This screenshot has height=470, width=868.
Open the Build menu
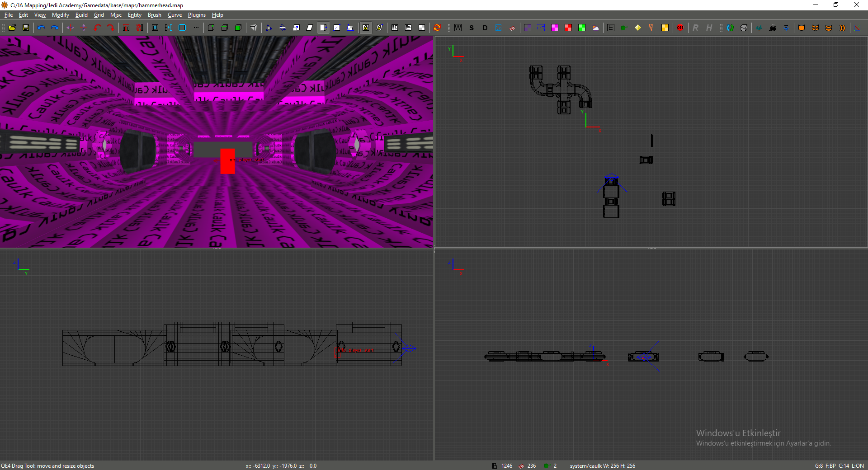[81, 15]
